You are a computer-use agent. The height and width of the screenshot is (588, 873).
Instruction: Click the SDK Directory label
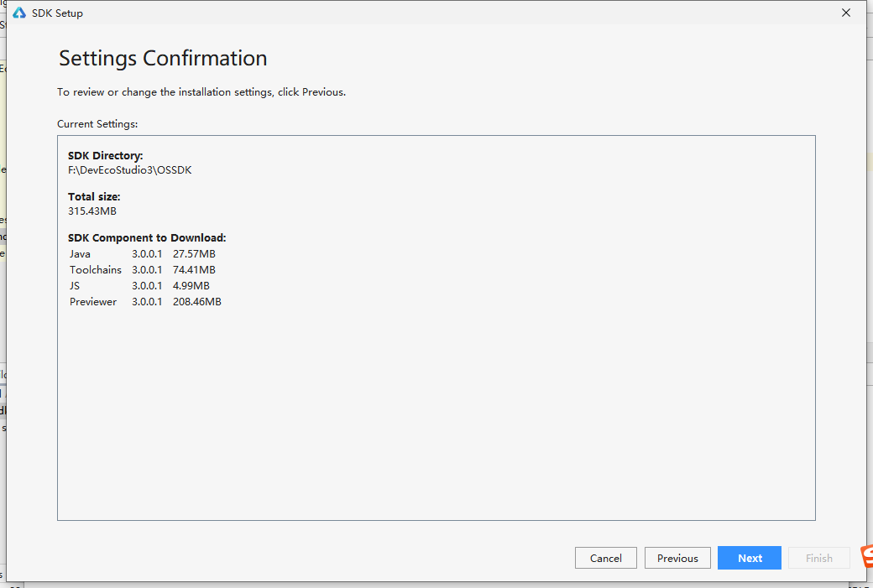pos(105,156)
